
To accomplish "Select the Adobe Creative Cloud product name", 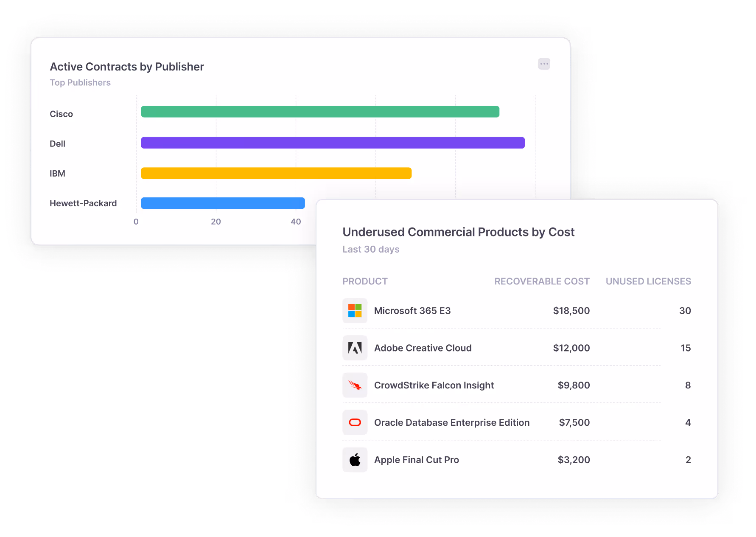I will [x=423, y=348].
